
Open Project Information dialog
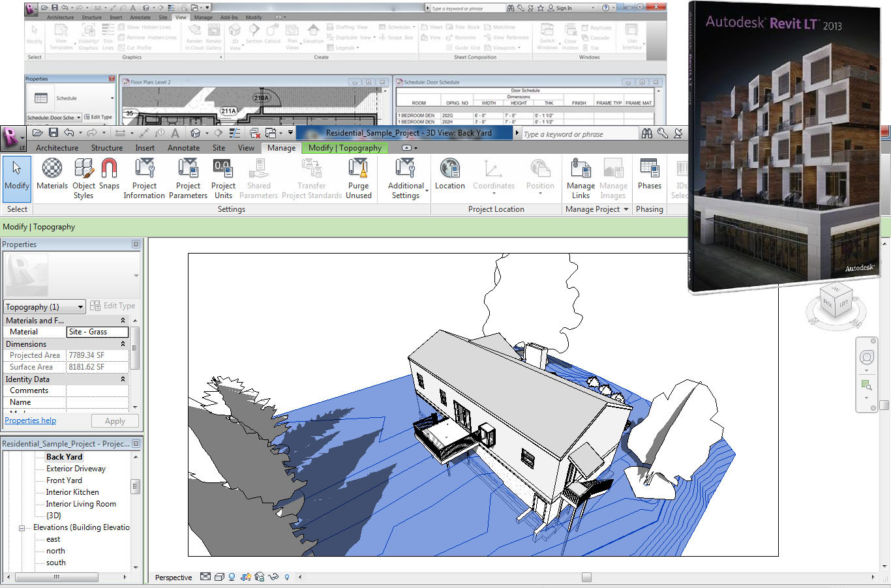[144, 179]
